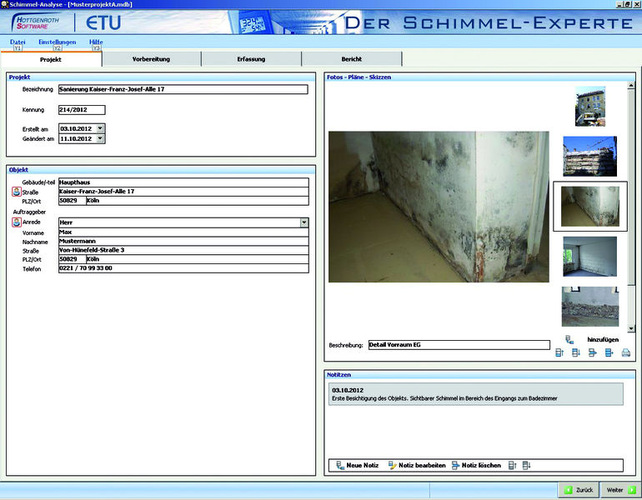Open the Geändert am date dropdown
This screenshot has width=642, height=500.
(100, 139)
